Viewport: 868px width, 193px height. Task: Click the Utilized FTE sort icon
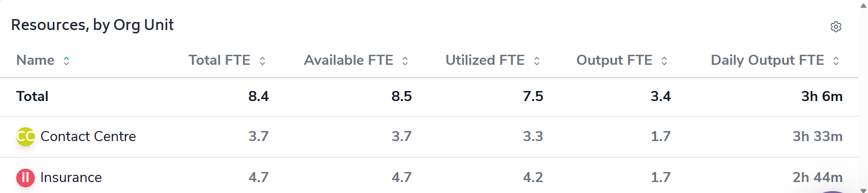(537, 61)
